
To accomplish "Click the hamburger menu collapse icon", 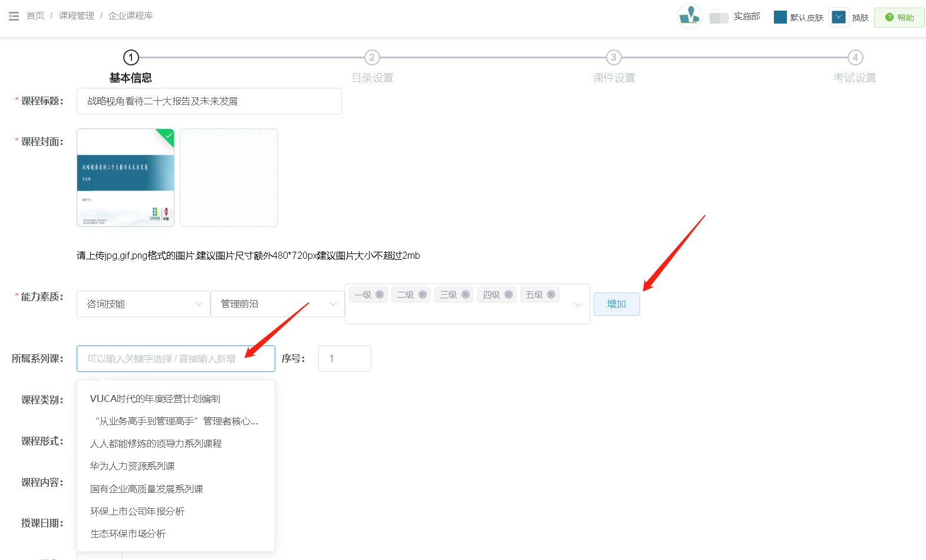I will (14, 16).
